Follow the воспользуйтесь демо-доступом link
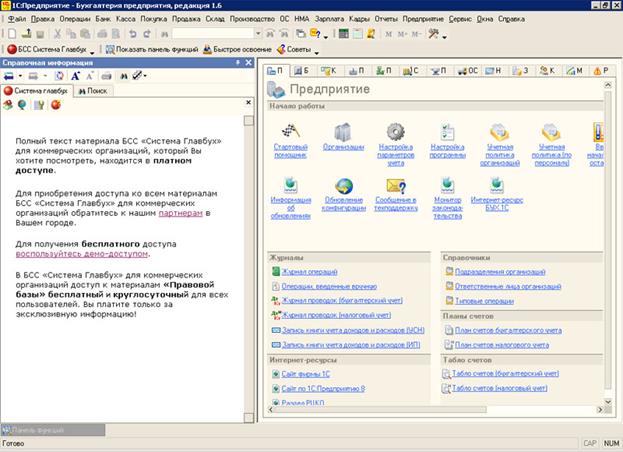The width and height of the screenshot is (623, 452). 82,253
